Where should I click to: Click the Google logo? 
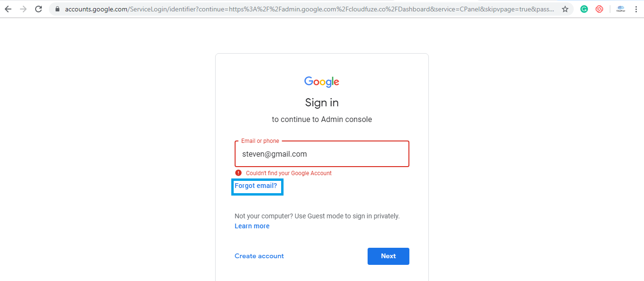pos(322,82)
